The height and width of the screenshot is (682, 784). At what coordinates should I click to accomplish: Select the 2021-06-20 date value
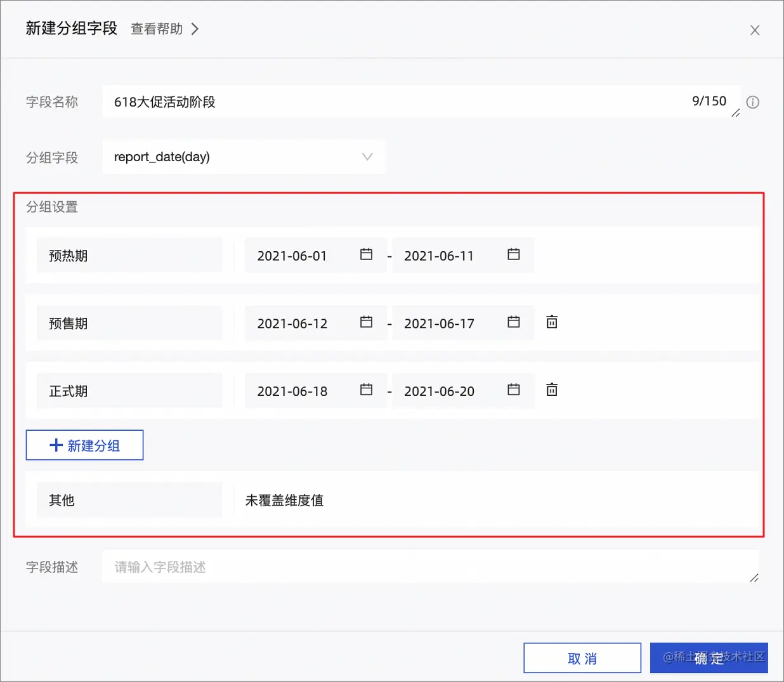(439, 391)
